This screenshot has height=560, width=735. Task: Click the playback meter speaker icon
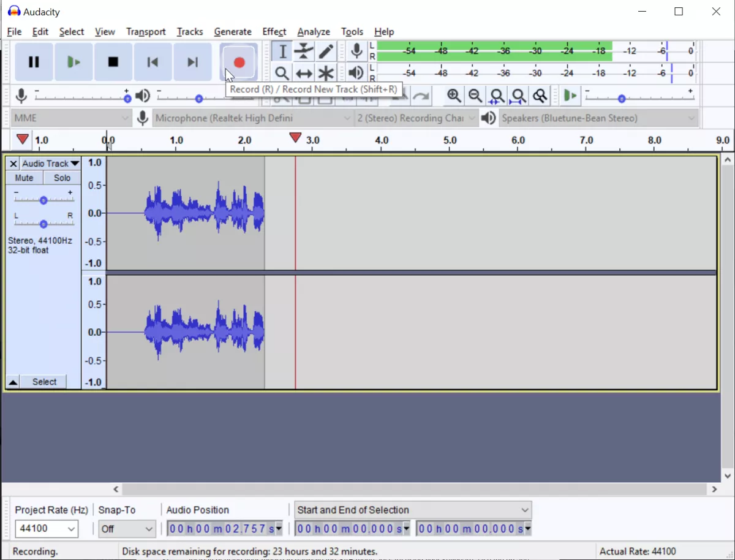point(356,74)
